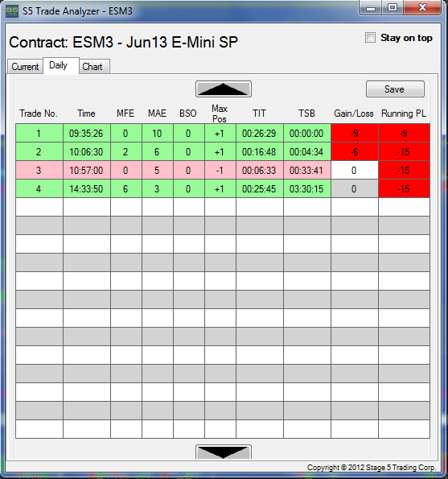This screenshot has height=479, width=448.
Task: Click the TSB value 00:00:00
Action: point(306,133)
